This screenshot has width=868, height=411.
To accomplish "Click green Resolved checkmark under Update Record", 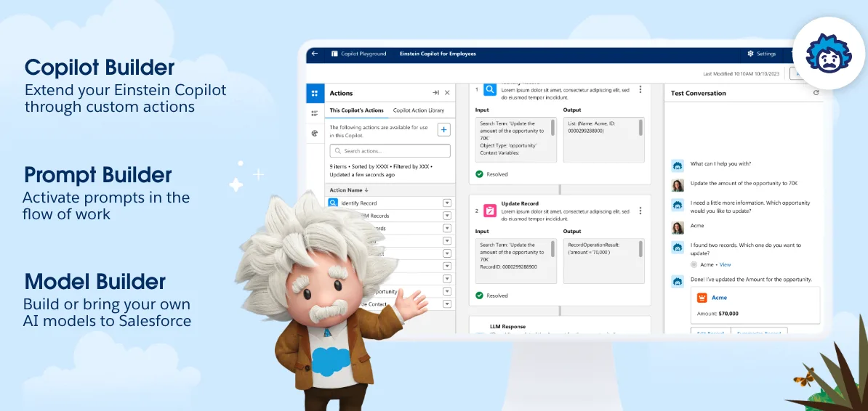I will pos(479,296).
